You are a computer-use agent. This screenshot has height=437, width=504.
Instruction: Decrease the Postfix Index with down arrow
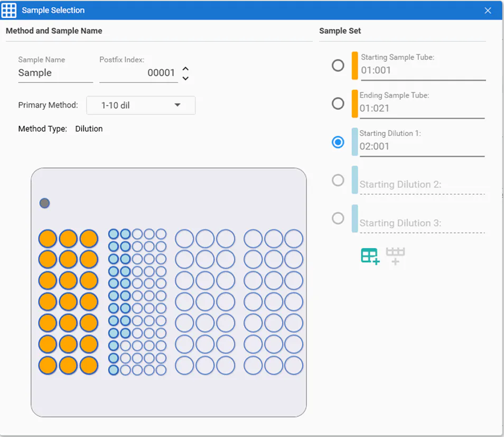point(185,78)
